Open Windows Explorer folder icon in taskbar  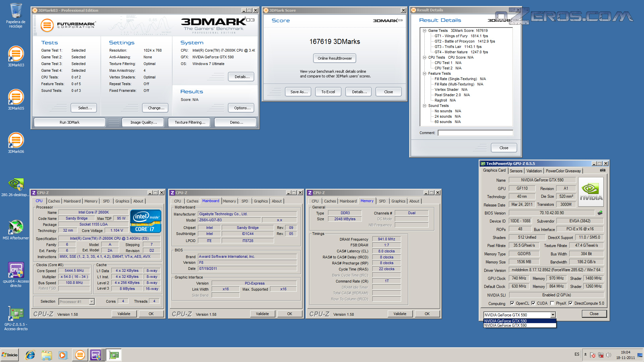47,355
